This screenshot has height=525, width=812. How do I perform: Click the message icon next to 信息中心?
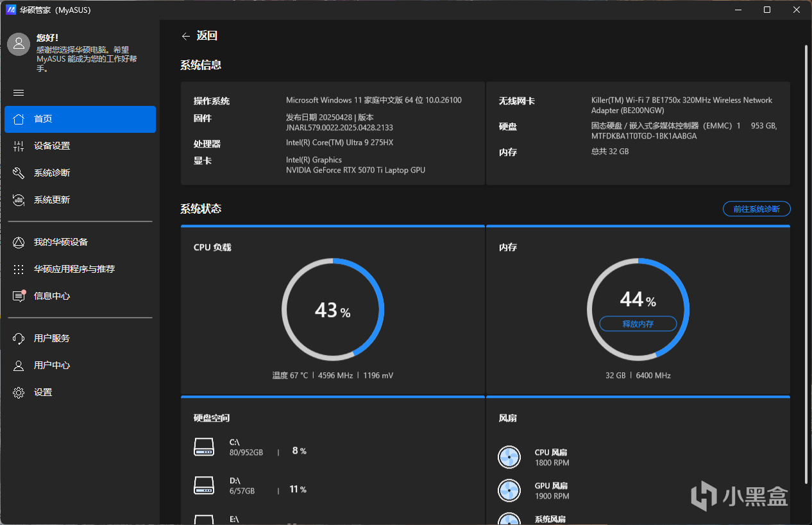pos(19,296)
